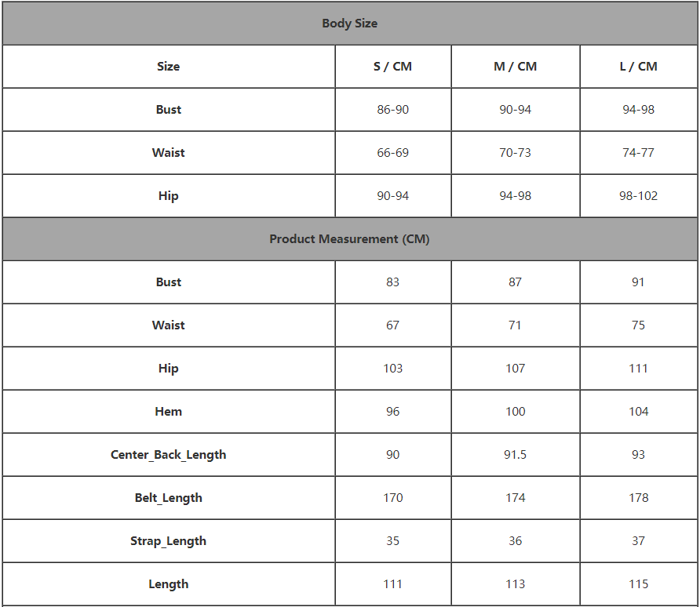The width and height of the screenshot is (700, 607).
Task: Select the M / CM column header
Action: [x=515, y=67]
